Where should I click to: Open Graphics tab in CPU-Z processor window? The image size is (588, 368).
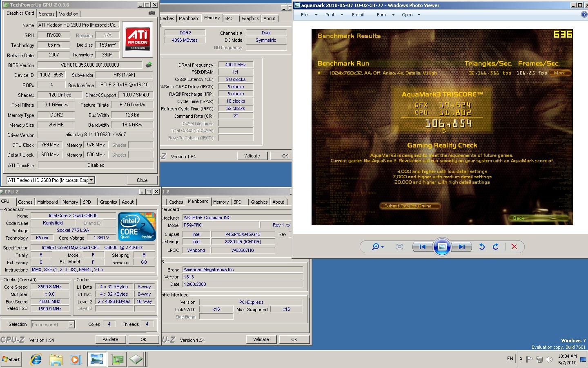tap(109, 202)
